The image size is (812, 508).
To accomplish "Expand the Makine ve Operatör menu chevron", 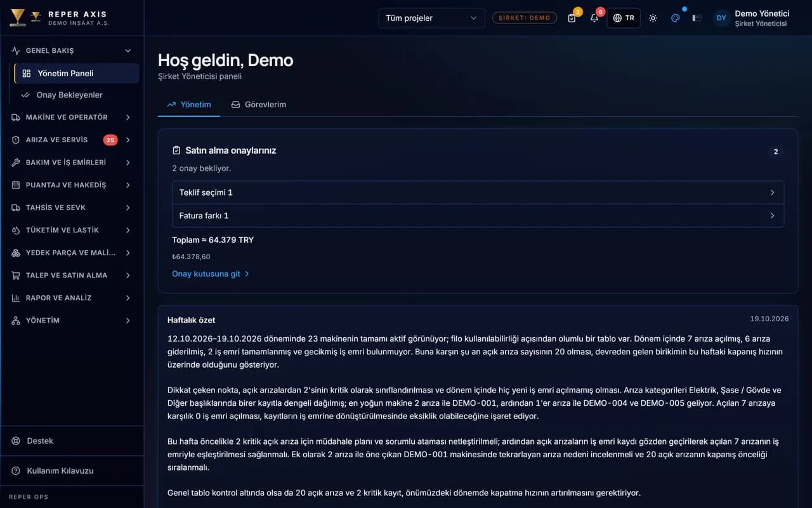I will tap(128, 117).
